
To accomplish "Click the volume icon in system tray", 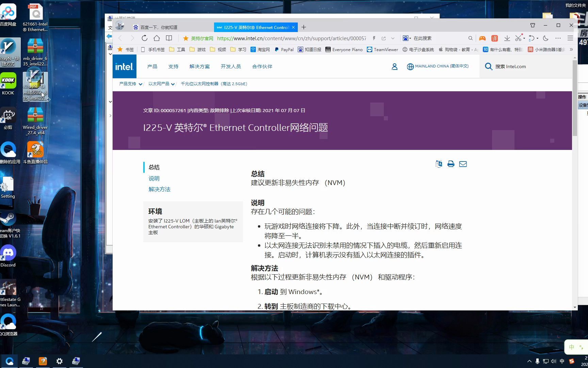I will point(554,361).
